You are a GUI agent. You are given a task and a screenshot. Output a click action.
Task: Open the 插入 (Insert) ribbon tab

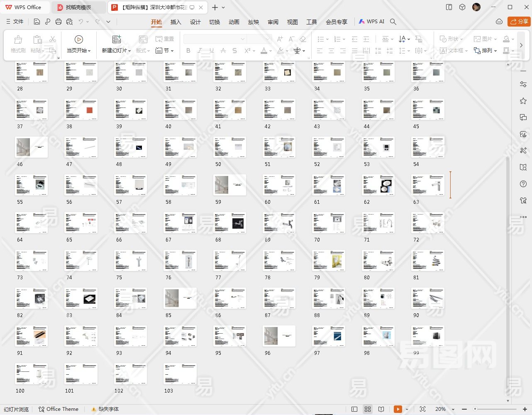[176, 22]
